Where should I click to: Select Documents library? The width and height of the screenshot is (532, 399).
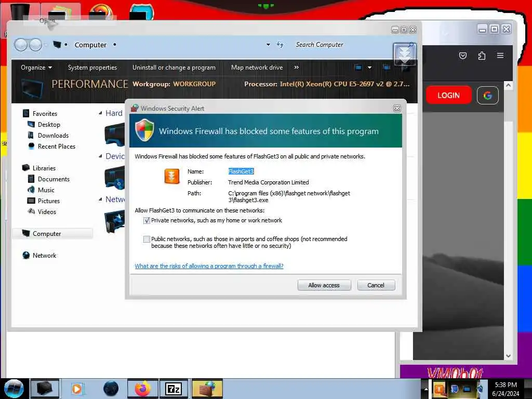(54, 179)
